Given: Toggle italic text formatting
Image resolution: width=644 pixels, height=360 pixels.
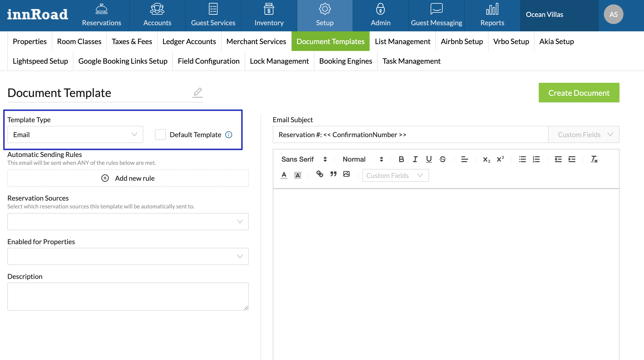Looking at the screenshot, I should (x=415, y=159).
